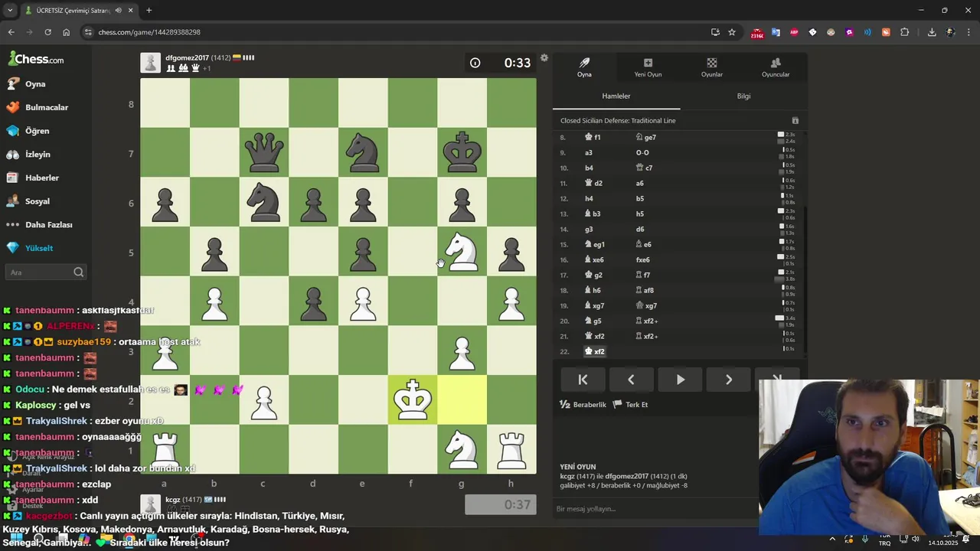Reload the chess.com page
Image resolution: width=980 pixels, height=551 pixels.
point(47,32)
